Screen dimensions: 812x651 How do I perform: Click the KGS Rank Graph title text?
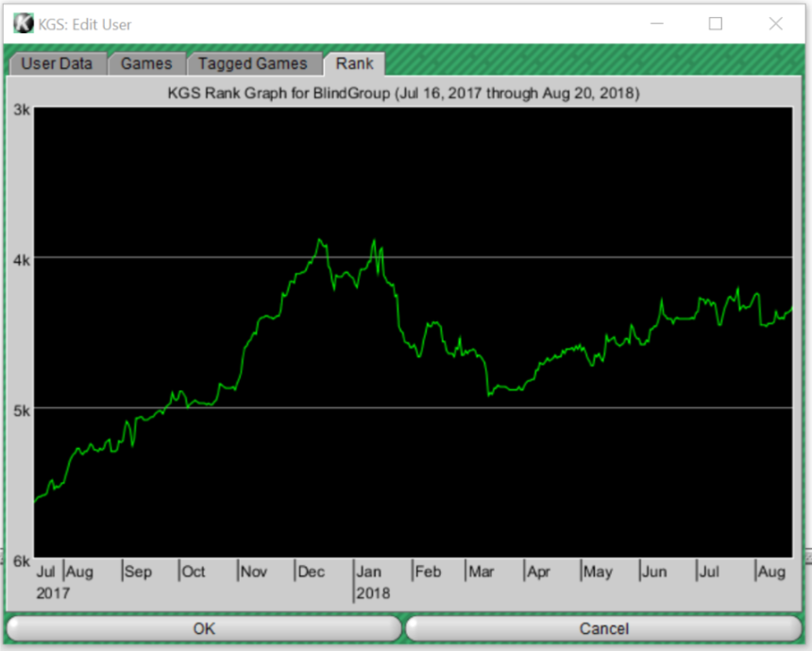(403, 94)
